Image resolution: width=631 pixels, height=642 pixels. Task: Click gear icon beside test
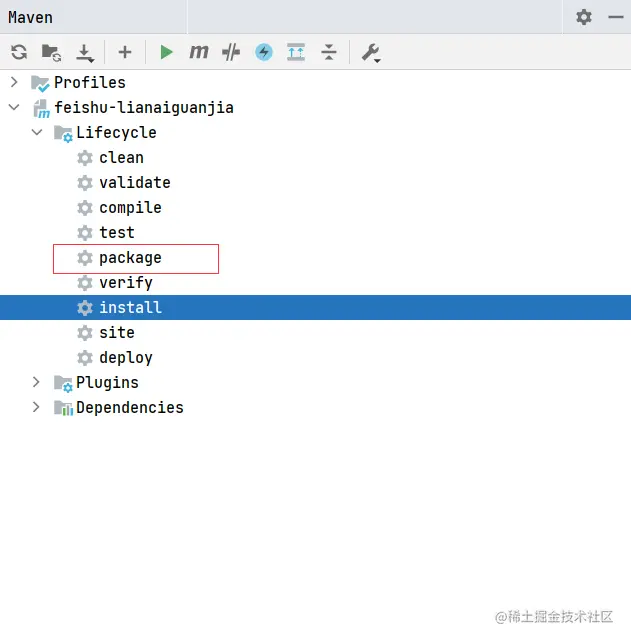(85, 233)
